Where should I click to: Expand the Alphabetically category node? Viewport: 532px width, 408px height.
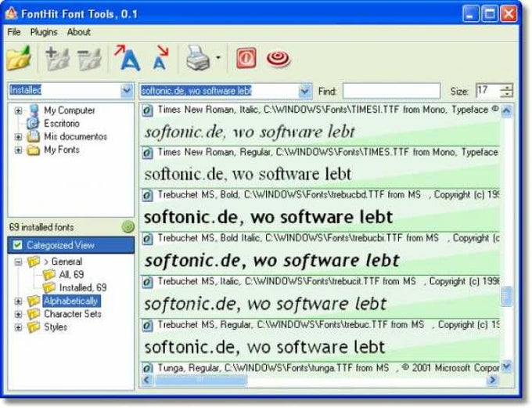pyautogui.click(x=18, y=301)
